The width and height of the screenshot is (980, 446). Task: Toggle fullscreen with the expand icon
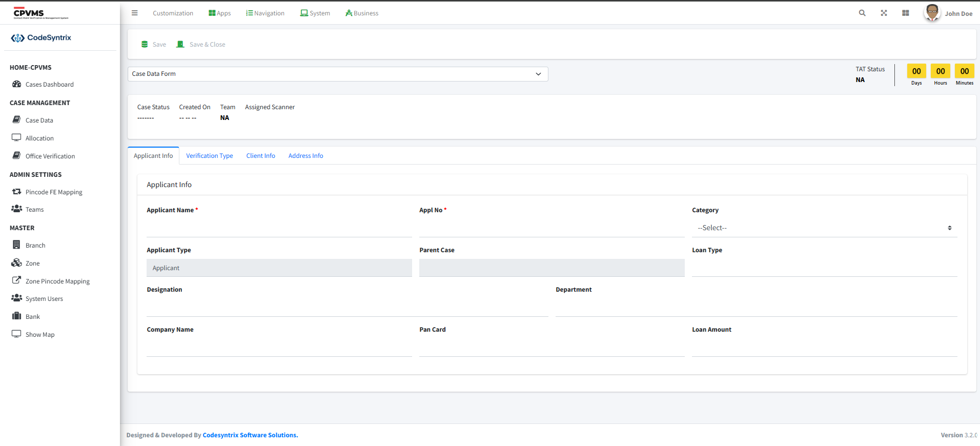884,13
